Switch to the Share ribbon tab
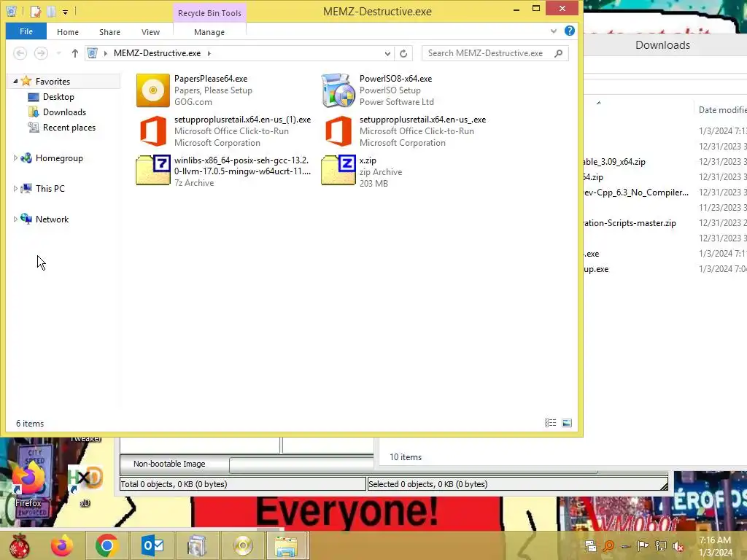Screen dimensions: 747x560 tap(109, 32)
